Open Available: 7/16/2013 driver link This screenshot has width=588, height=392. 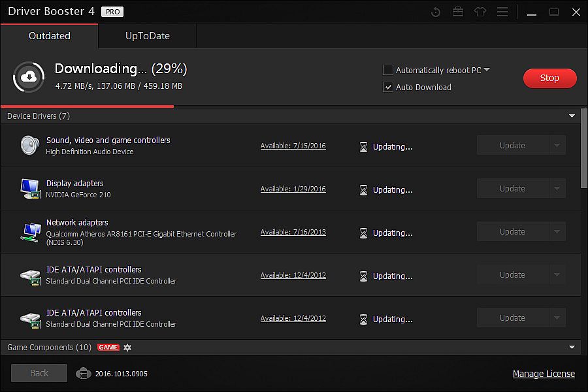tap(293, 232)
